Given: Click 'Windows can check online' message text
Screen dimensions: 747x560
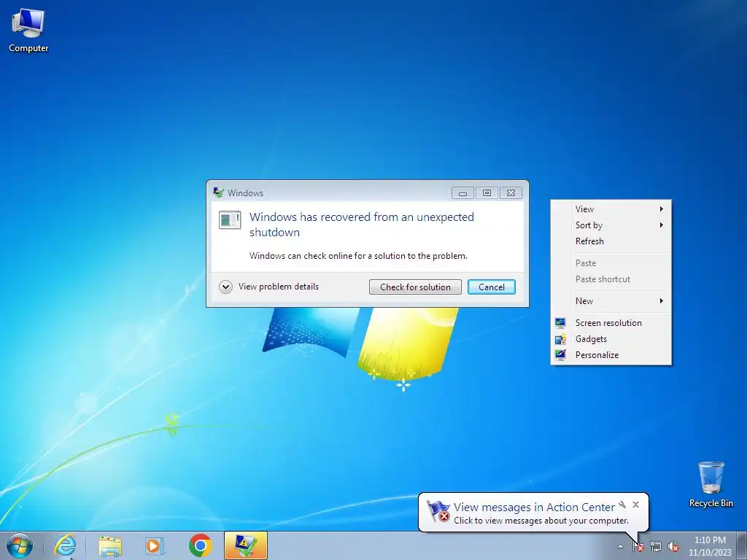Looking at the screenshot, I should click(x=358, y=256).
